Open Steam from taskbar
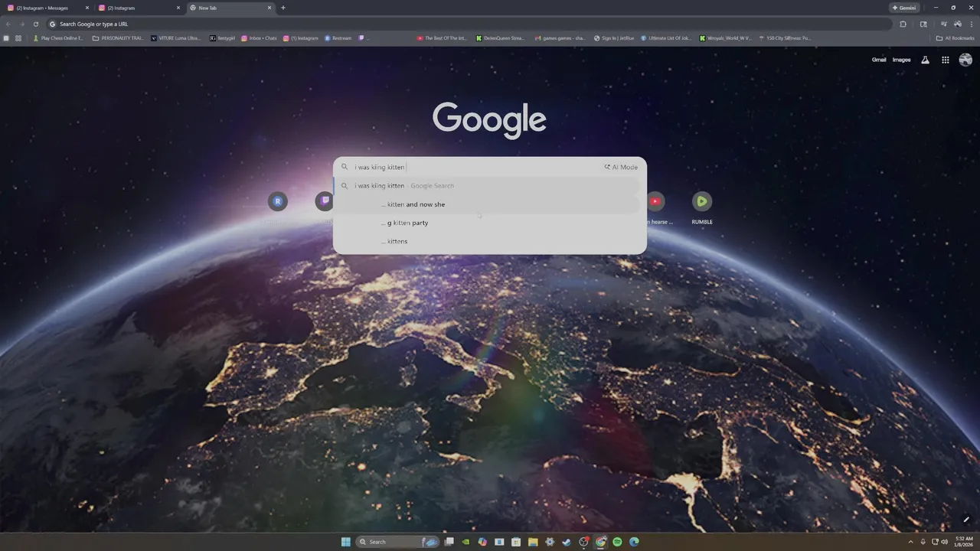This screenshot has width=980, height=551. [x=567, y=542]
